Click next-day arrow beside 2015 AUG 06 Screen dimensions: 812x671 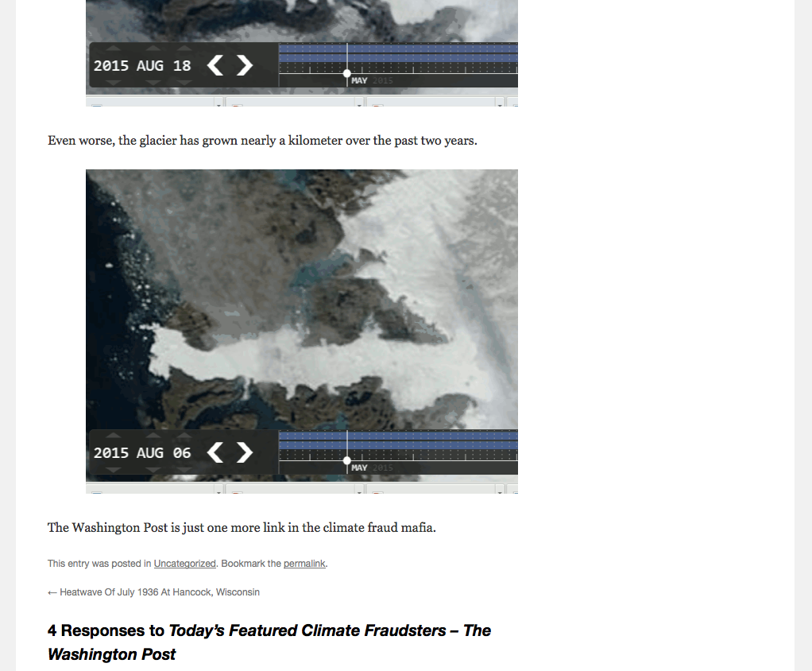pos(245,452)
